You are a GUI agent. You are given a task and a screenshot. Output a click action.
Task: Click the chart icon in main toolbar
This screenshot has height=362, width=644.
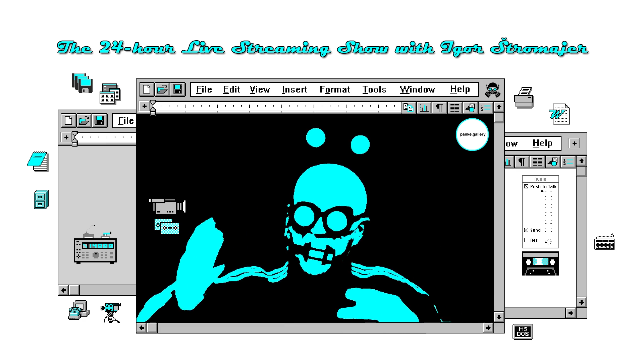(x=424, y=108)
